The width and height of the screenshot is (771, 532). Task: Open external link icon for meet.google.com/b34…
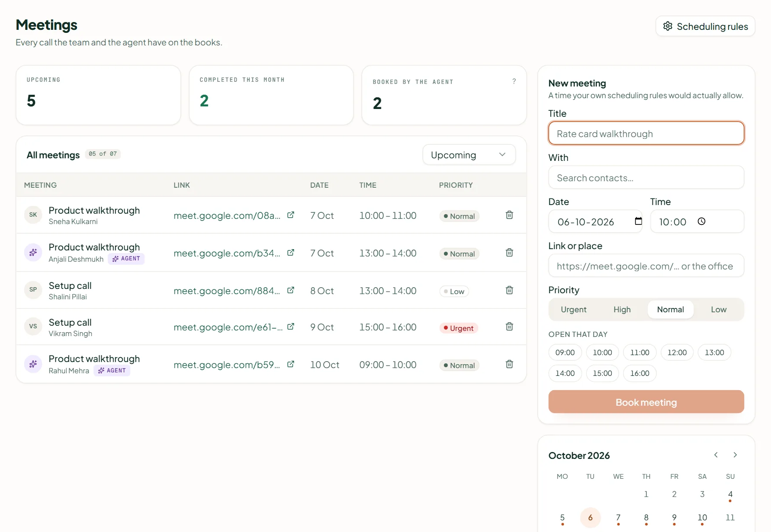tap(291, 253)
